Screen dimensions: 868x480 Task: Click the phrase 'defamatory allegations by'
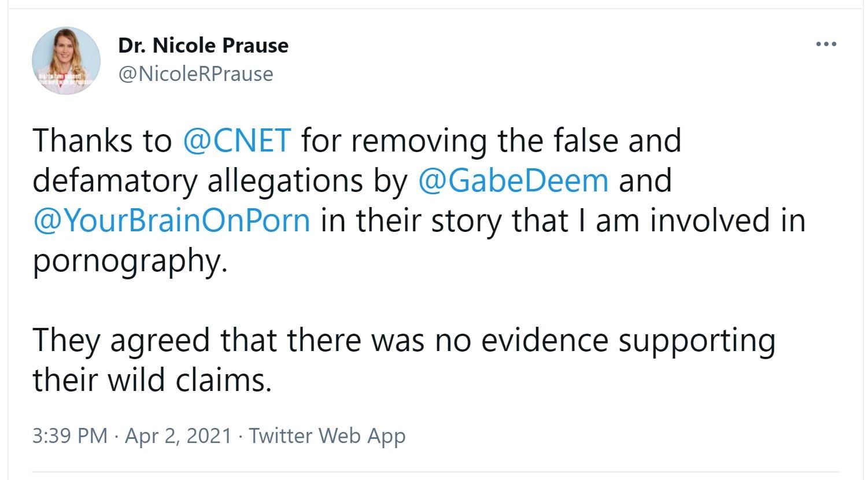pos(220,180)
